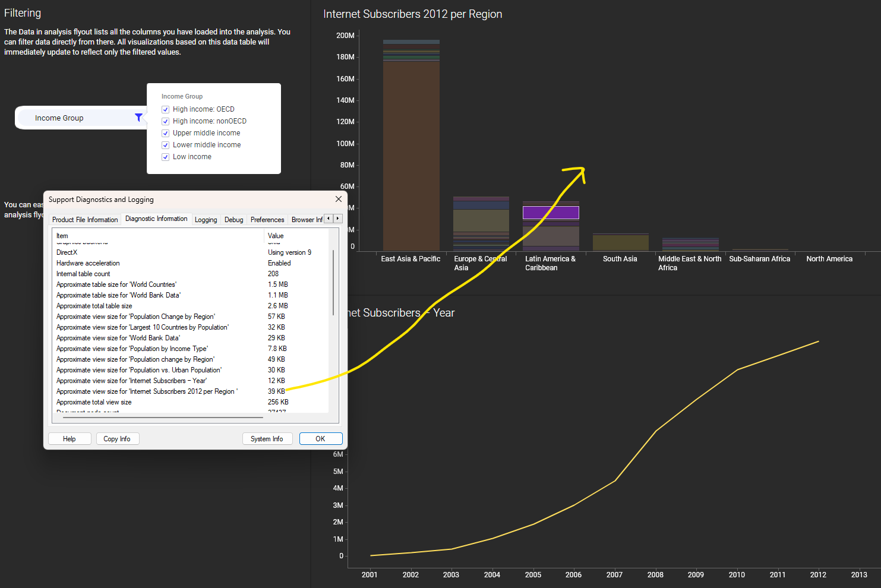Open the Debug tab
The width and height of the screenshot is (881, 588).
coord(233,220)
